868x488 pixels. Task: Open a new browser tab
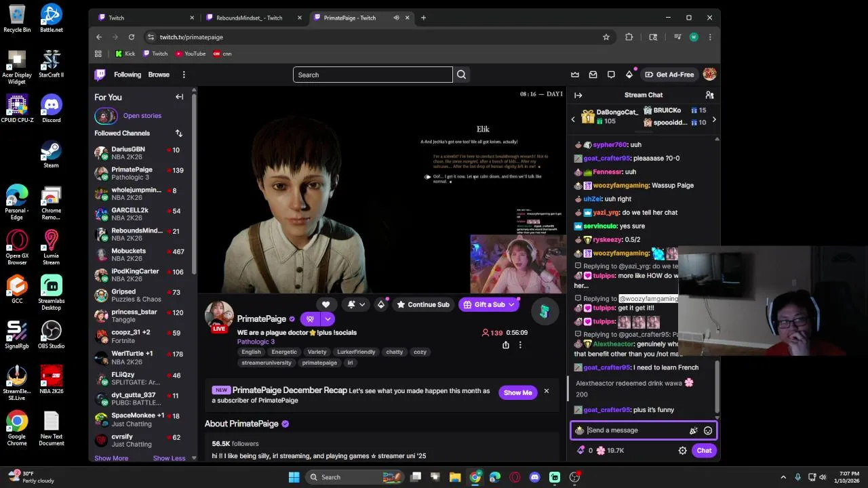[423, 18]
